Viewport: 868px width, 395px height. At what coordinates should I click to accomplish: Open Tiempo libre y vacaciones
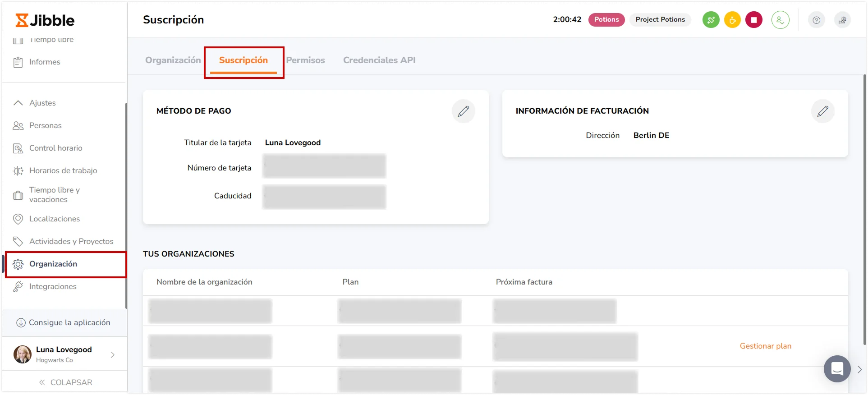[55, 195]
